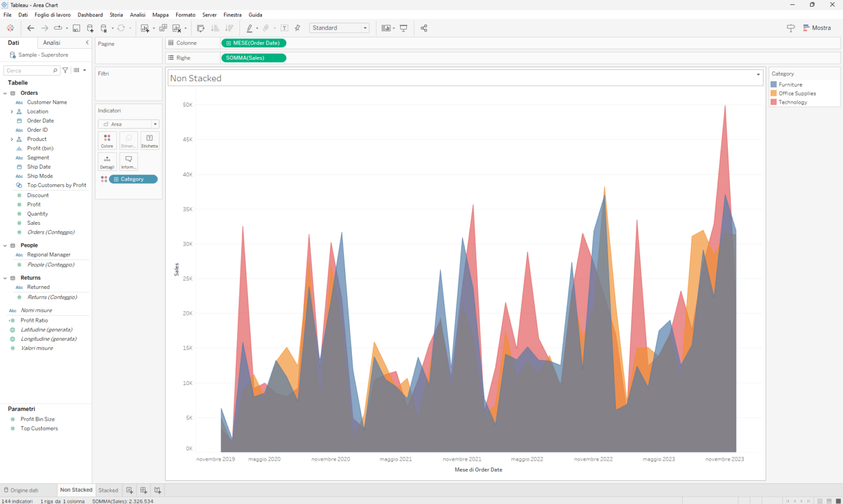Click the highlight pen tool icon
The width and height of the screenshot is (843, 504).
coord(250,28)
